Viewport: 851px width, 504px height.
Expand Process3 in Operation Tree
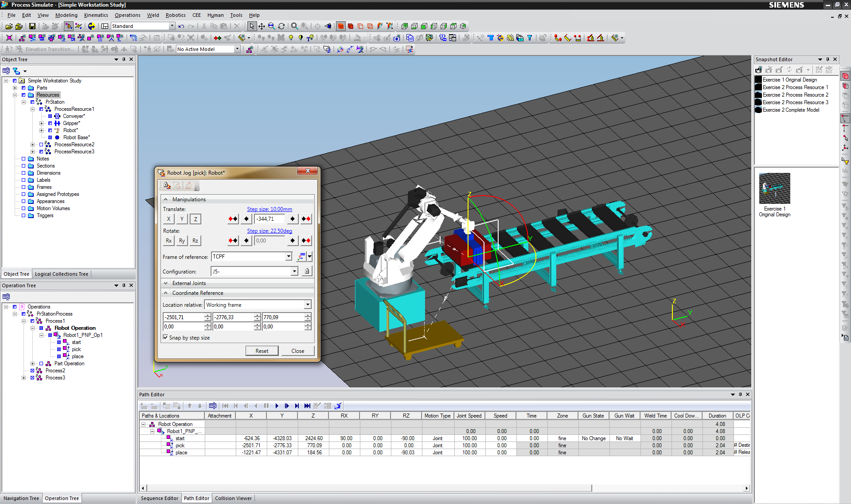pyautogui.click(x=23, y=378)
